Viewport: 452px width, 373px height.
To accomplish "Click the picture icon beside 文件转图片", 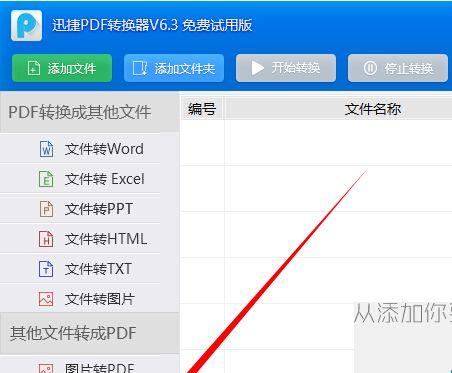I will pos(46,299).
